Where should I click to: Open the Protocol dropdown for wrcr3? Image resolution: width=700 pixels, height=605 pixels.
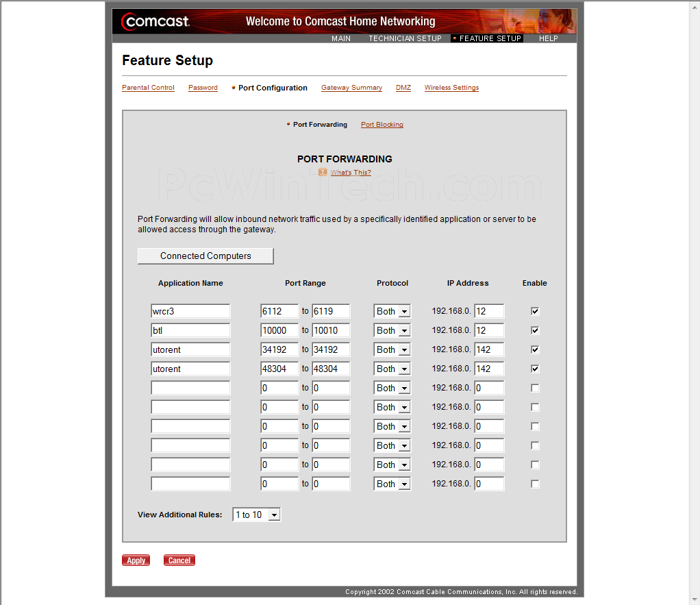click(392, 311)
